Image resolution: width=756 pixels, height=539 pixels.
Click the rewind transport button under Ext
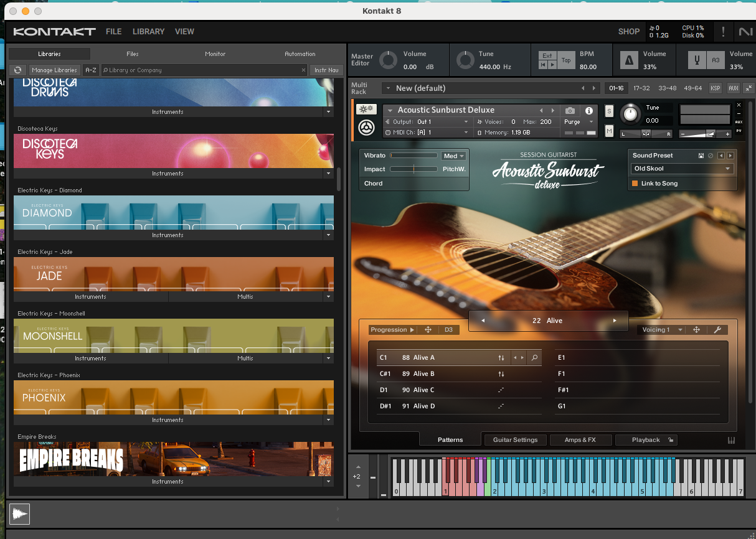544,65
